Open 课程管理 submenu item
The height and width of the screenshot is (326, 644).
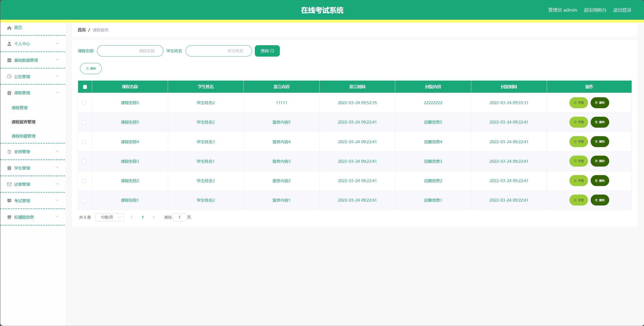pos(20,108)
